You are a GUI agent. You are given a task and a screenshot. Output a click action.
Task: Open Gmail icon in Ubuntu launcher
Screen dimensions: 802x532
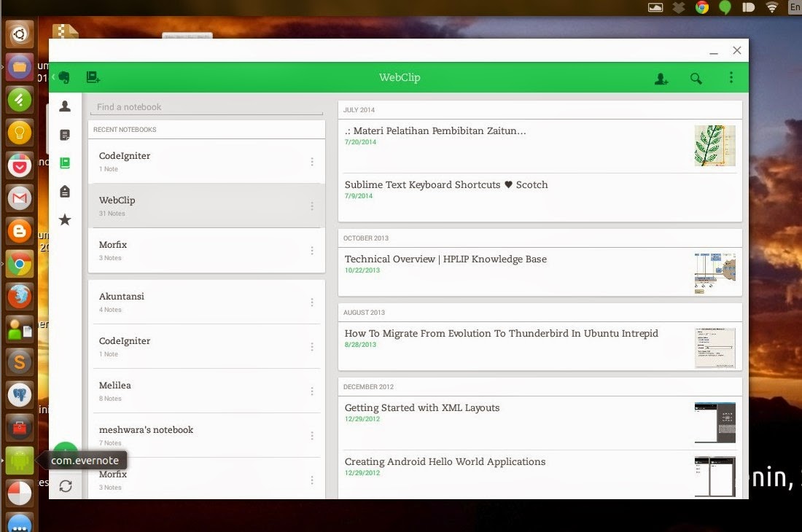(x=20, y=198)
